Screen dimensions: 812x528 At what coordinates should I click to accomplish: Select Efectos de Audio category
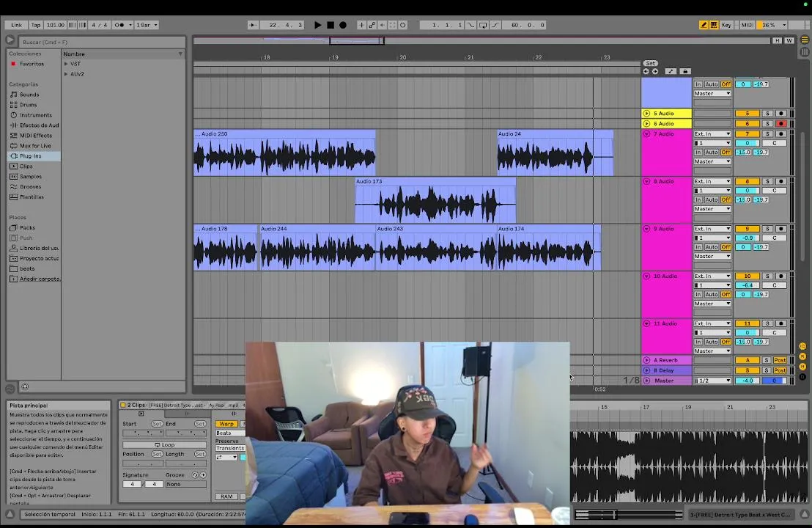(34, 125)
